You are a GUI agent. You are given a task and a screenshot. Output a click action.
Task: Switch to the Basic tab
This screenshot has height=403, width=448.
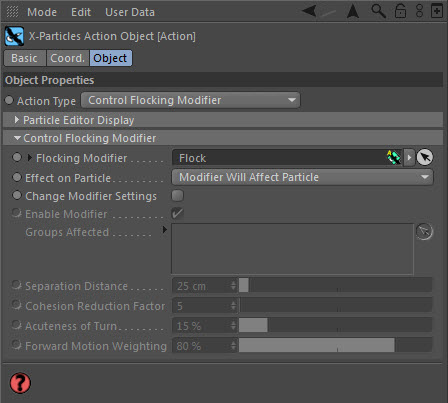pyautogui.click(x=24, y=58)
